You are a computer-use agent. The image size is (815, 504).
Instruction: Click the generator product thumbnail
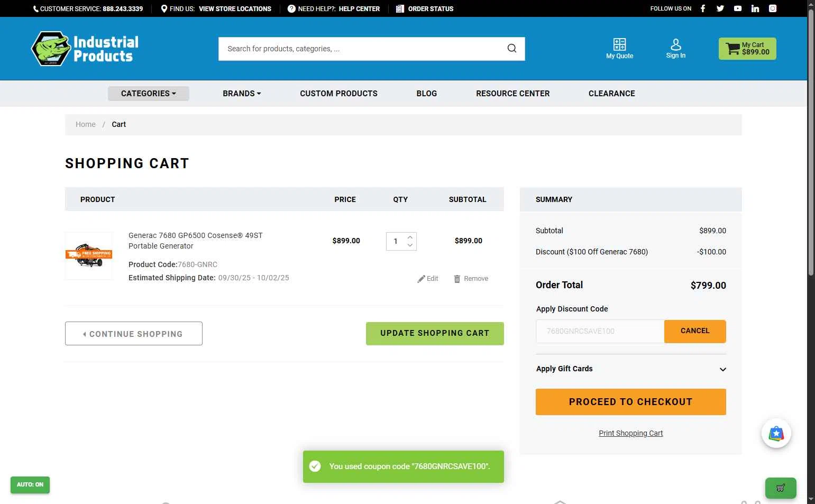(89, 256)
